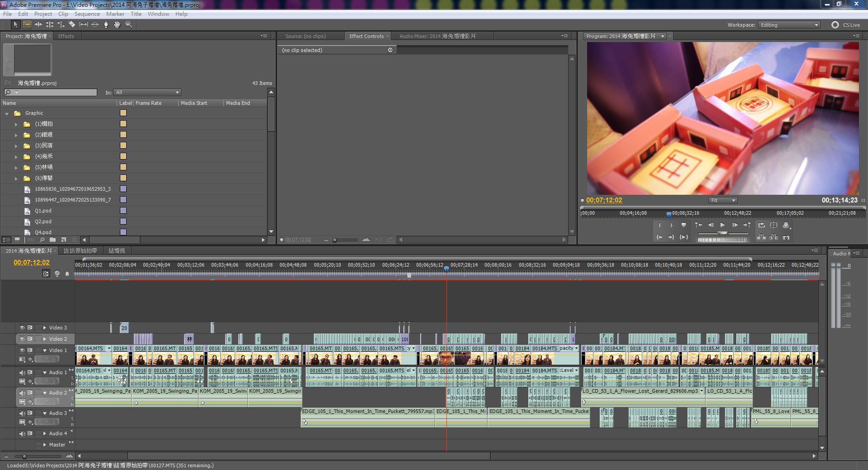
Task: Hide the Video 3 track
Action: [x=22, y=328]
